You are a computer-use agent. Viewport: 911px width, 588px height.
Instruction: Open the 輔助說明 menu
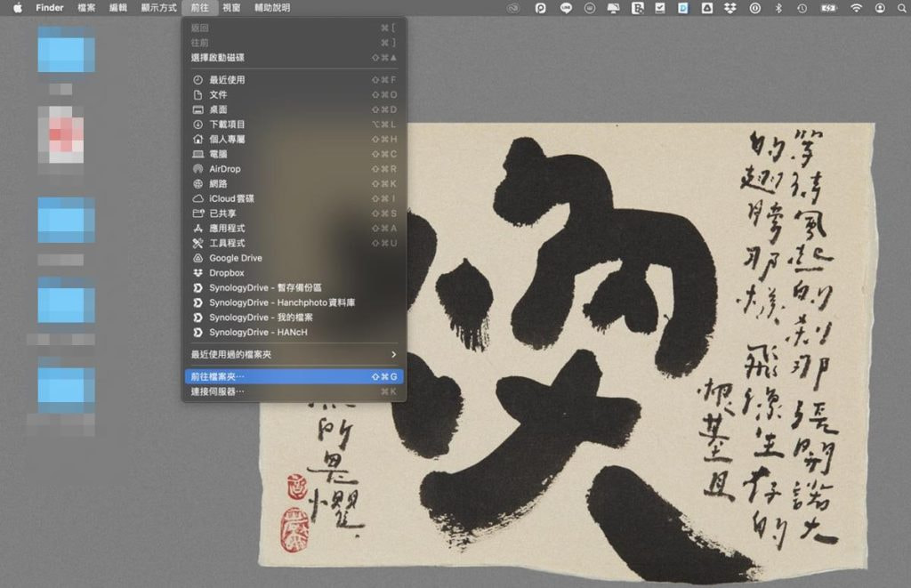272,7
